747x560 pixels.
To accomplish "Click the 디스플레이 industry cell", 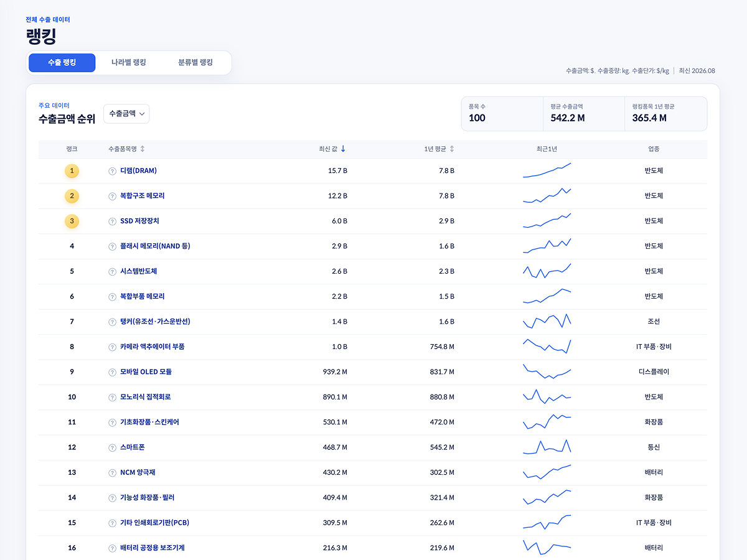I will coord(654,372).
